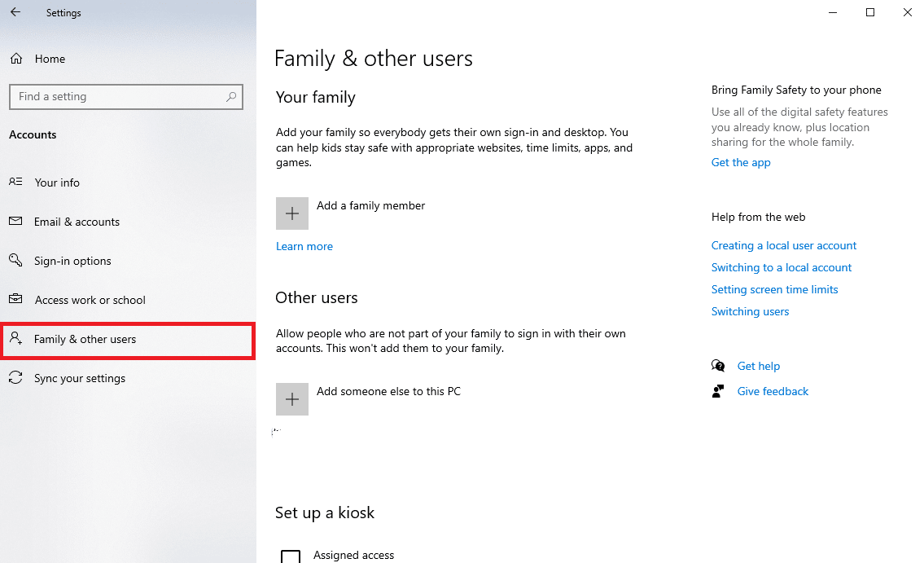The width and height of the screenshot is (924, 563).
Task: Click the Home house icon
Action: [16, 59]
